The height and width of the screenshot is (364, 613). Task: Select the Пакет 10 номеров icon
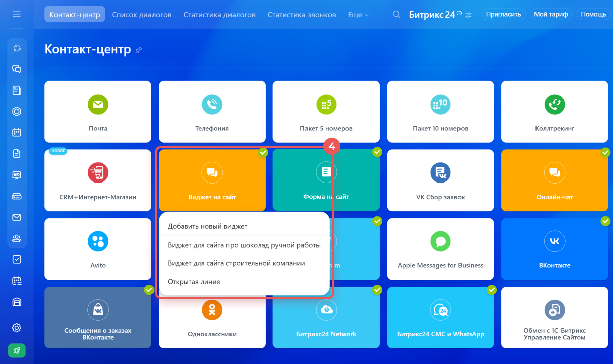coord(440,105)
